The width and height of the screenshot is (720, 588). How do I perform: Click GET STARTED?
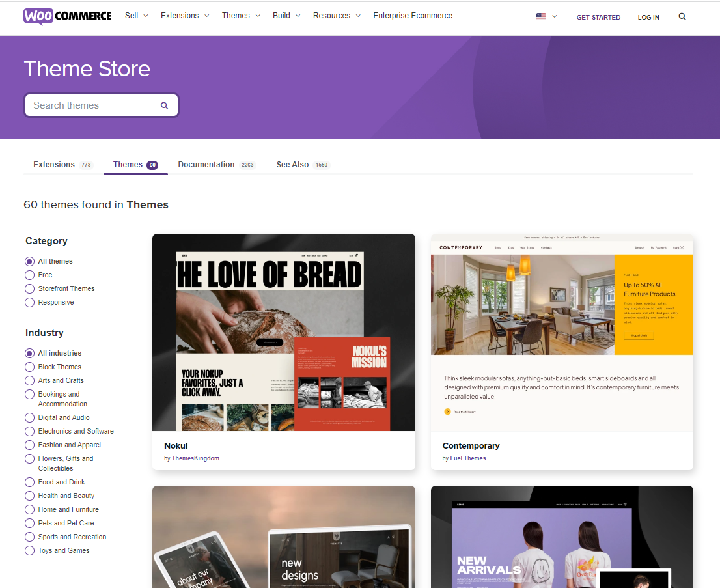click(x=598, y=17)
